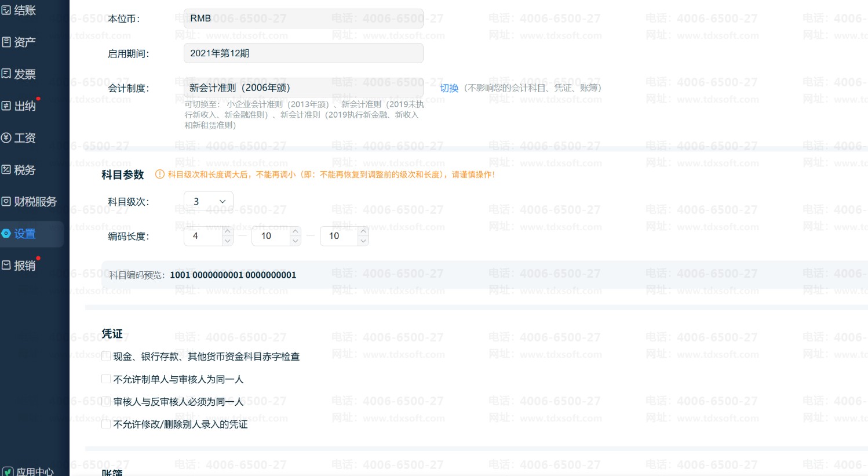Click the 本位币 RMB field
The image size is (868, 476).
coord(303,19)
